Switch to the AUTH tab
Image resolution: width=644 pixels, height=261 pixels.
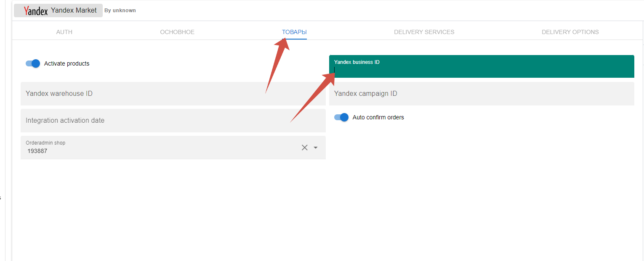(64, 32)
